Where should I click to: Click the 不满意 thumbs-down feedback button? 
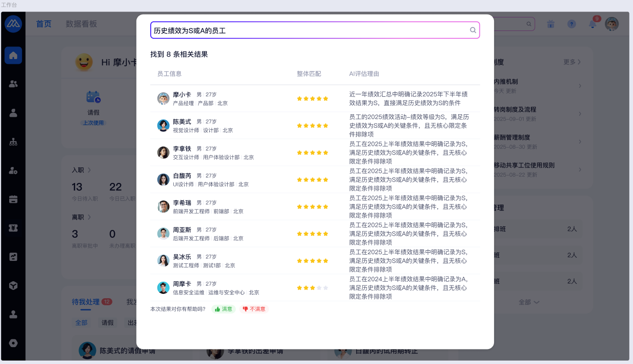tap(254, 309)
